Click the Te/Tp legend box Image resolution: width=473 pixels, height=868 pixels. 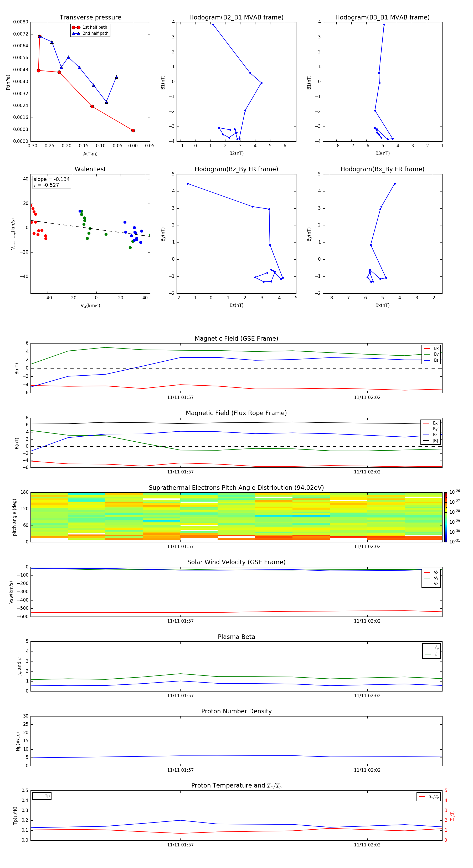(429, 796)
